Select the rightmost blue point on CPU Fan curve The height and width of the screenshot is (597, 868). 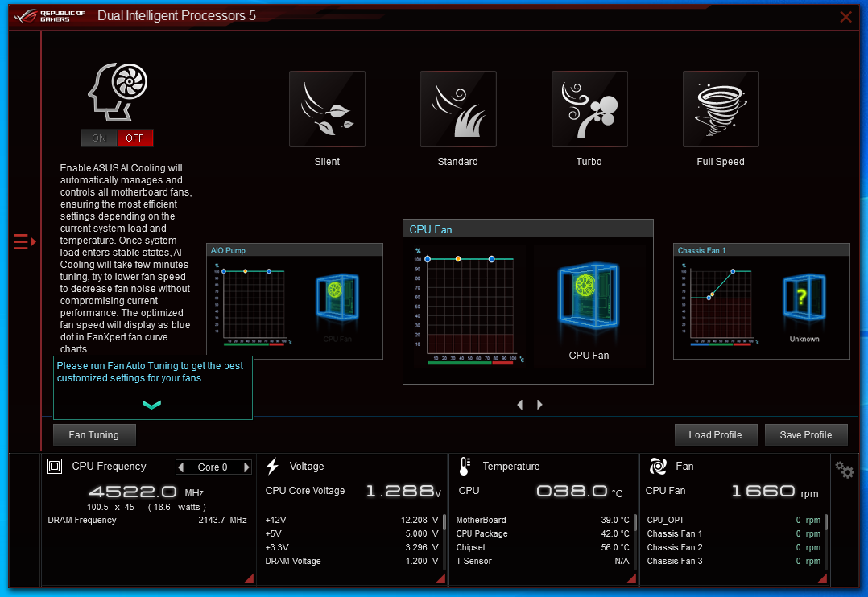pos(491,259)
